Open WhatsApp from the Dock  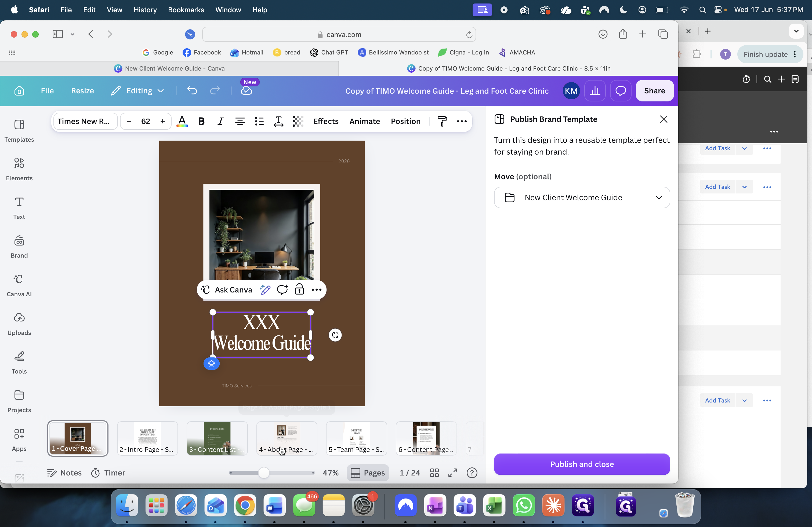click(523, 506)
